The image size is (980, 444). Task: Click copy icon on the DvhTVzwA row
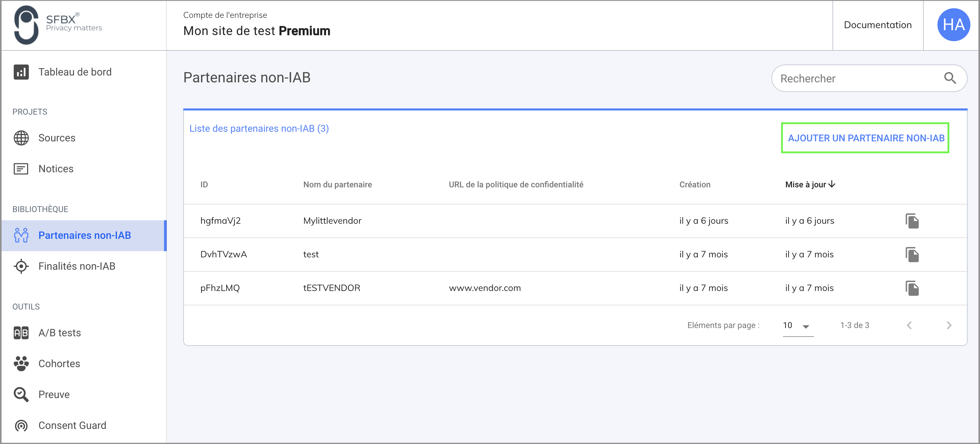pyautogui.click(x=911, y=255)
